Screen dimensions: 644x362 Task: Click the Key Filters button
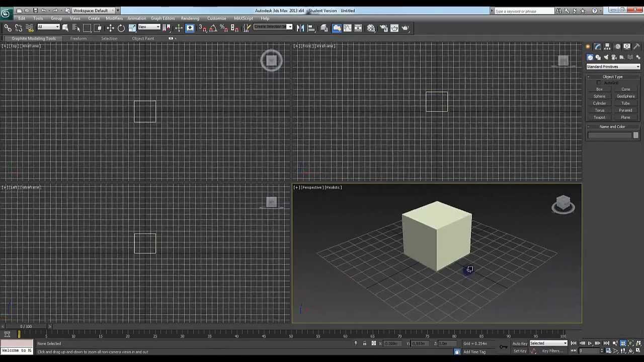(x=552, y=351)
